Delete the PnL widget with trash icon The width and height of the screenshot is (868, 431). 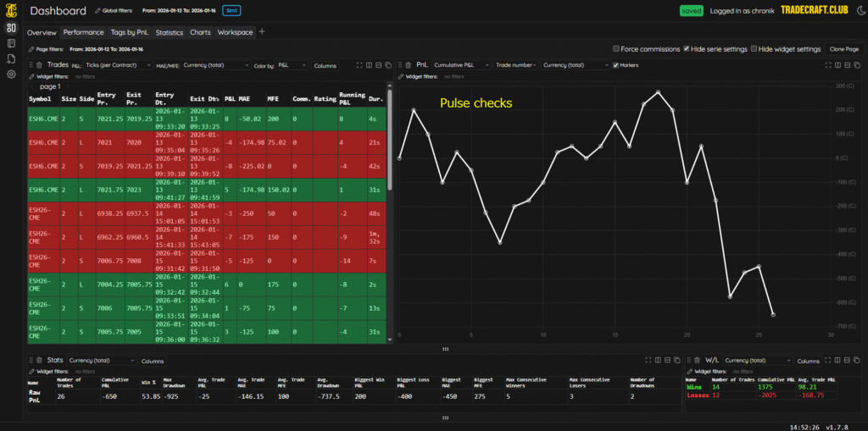pos(408,65)
